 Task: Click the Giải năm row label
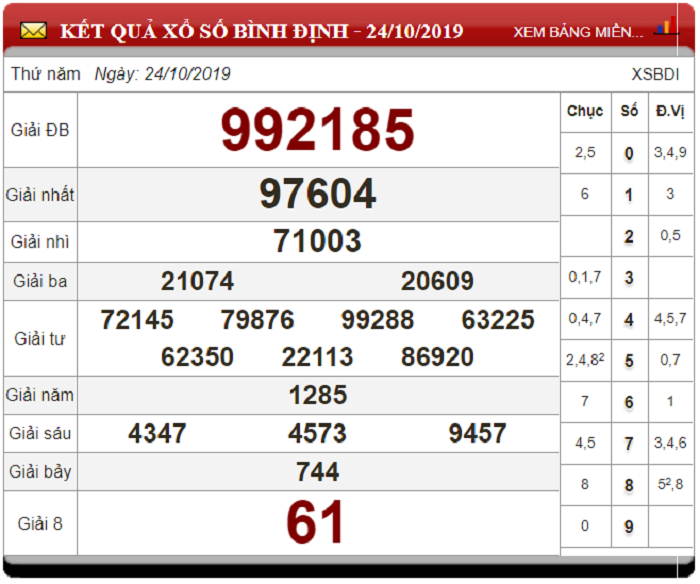40,395
